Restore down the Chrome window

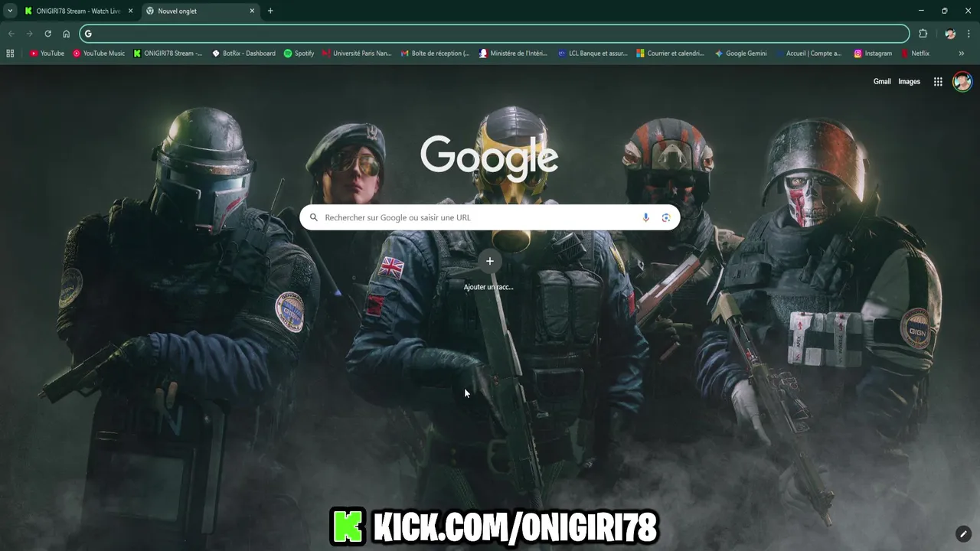(944, 11)
